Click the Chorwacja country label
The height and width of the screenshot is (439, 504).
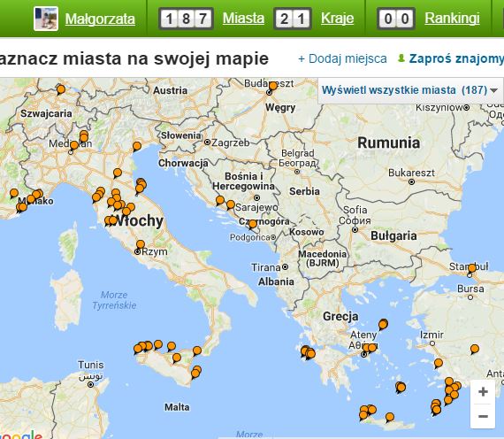coord(183,163)
